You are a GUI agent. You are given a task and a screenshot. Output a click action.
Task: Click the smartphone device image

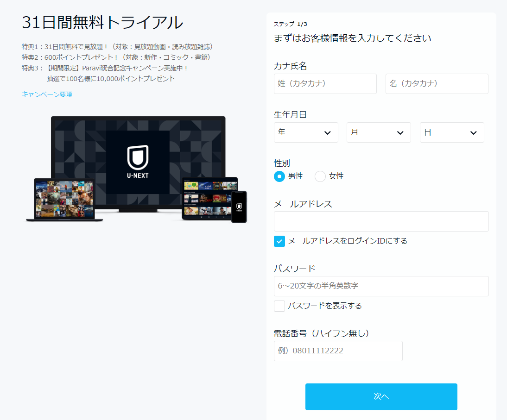239,207
